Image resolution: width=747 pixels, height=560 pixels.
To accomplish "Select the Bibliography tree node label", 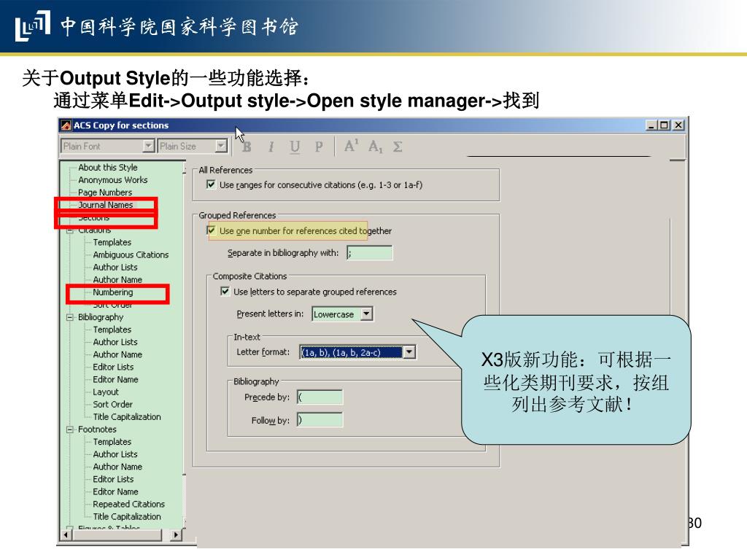I will [101, 317].
